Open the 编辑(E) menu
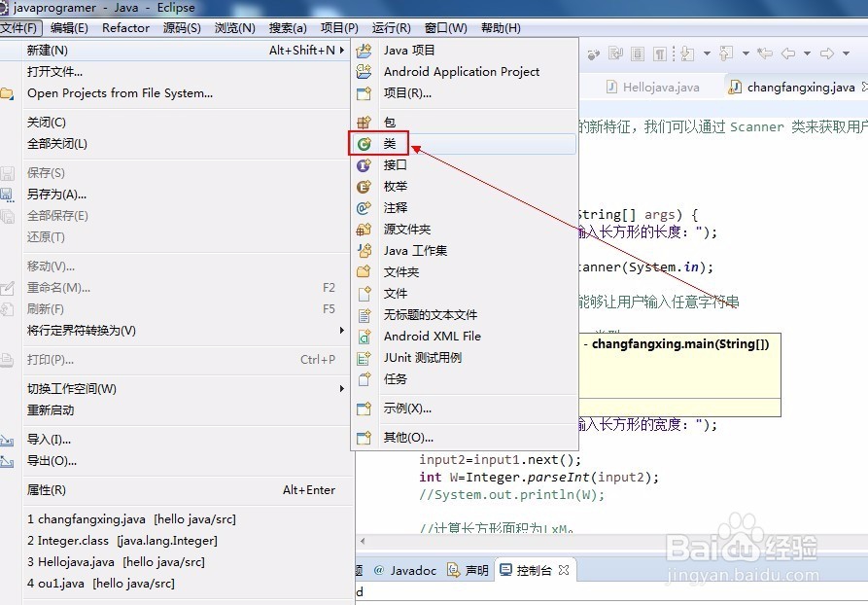The height and width of the screenshot is (605, 868). [x=69, y=27]
